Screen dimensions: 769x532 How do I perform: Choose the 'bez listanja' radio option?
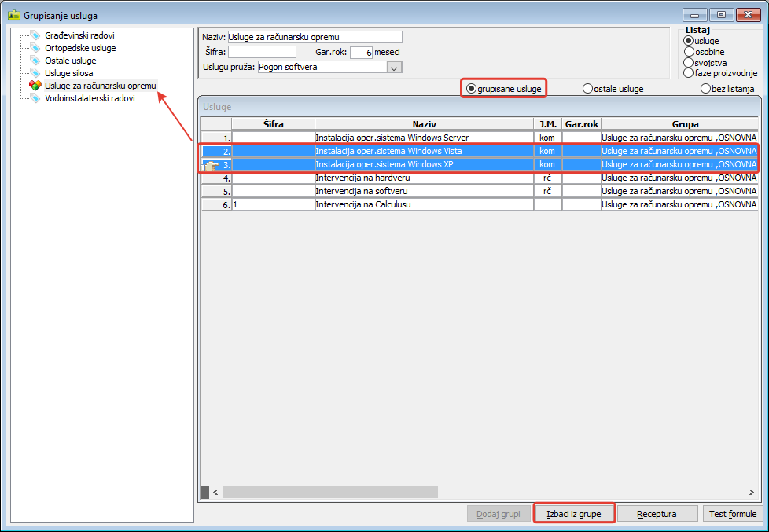(x=705, y=89)
